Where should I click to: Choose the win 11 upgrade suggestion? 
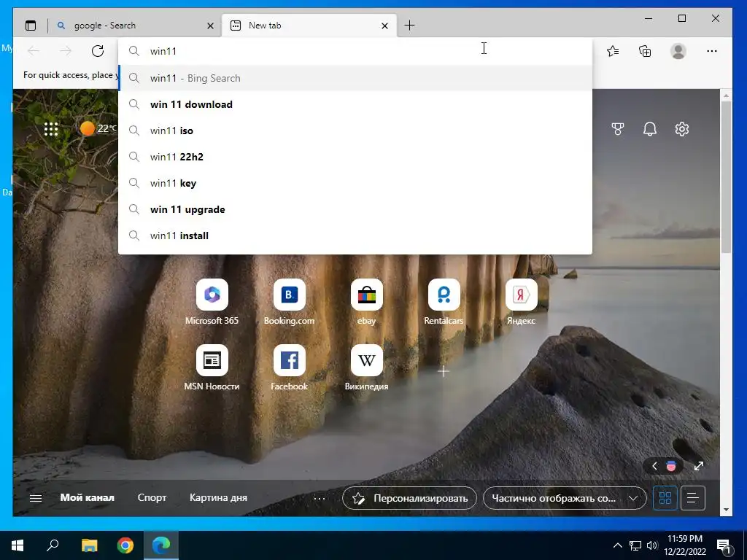(355, 209)
